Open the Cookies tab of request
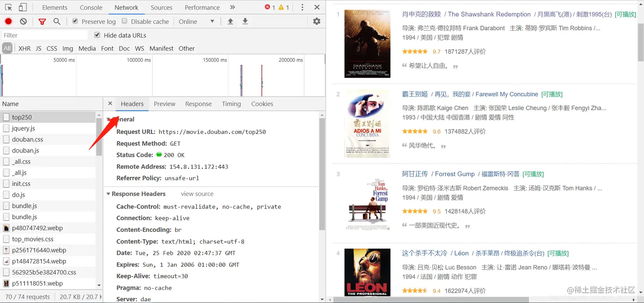Screen dimensions: 644x303 tap(262, 104)
